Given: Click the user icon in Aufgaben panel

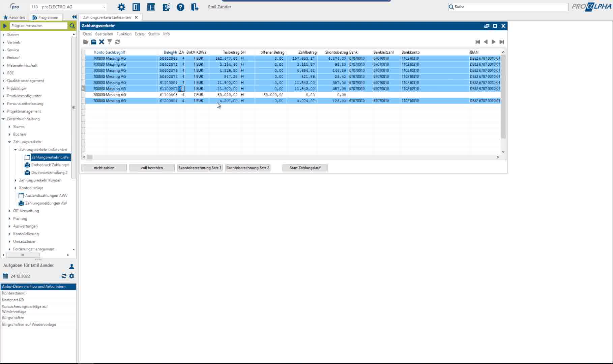Looking at the screenshot, I should tap(71, 266).
